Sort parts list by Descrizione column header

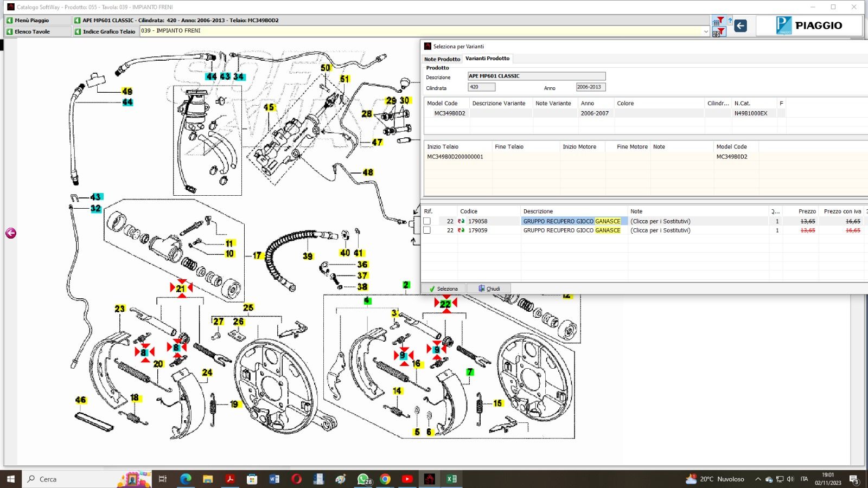pos(574,211)
